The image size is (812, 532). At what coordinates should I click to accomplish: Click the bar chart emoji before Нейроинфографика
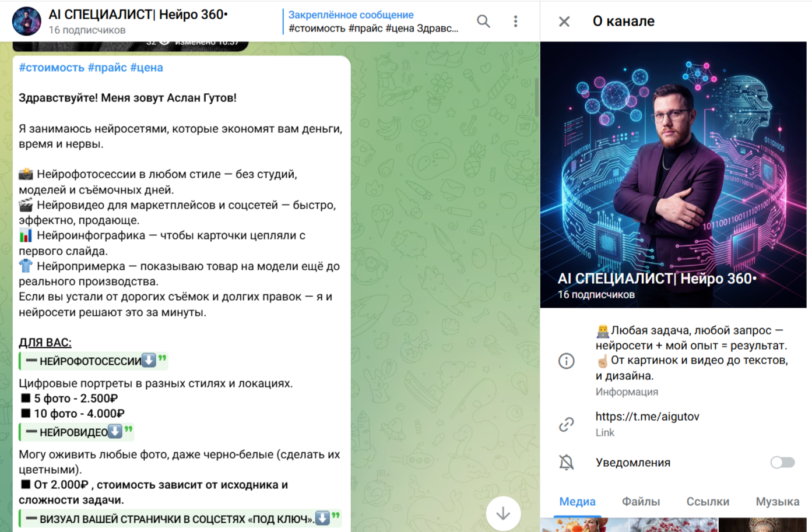click(x=26, y=235)
